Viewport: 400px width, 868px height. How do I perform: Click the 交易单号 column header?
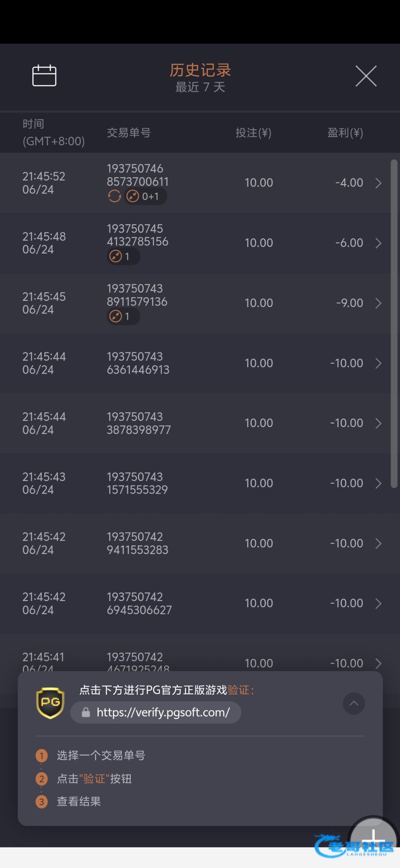[129, 133]
